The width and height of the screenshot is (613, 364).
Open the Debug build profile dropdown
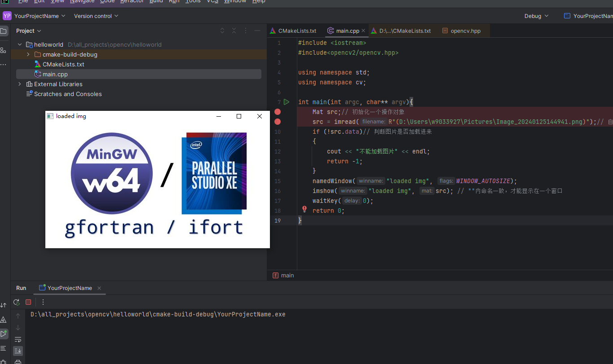(536, 16)
